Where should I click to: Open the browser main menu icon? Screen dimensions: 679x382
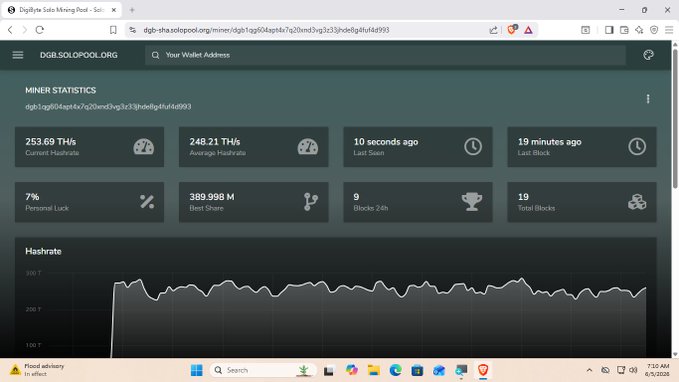[669, 30]
